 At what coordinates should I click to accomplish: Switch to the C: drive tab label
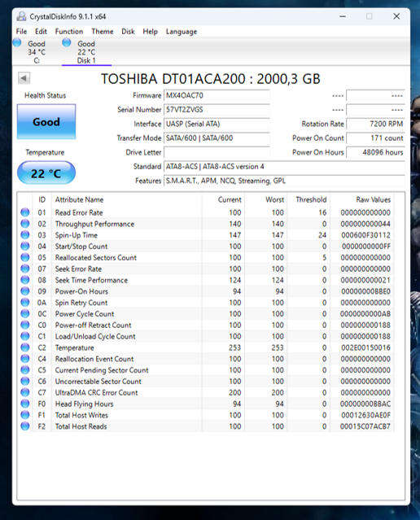click(37, 60)
